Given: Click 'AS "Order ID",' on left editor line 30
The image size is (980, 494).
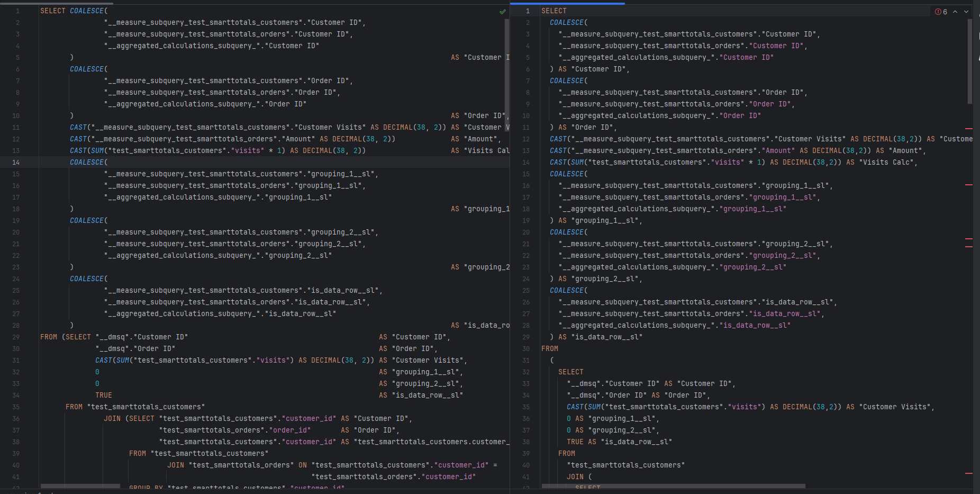Looking at the screenshot, I should 409,349.
